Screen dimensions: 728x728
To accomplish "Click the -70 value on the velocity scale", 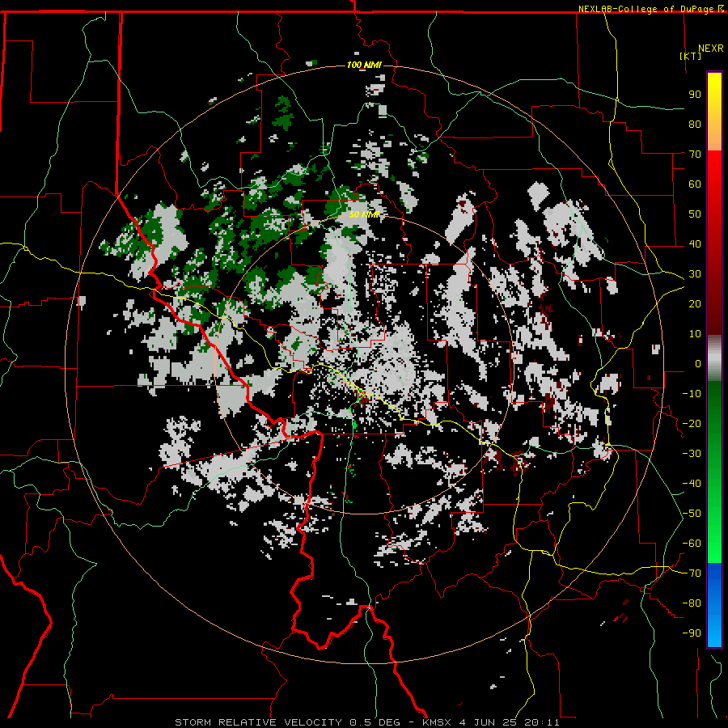I will (x=692, y=573).
